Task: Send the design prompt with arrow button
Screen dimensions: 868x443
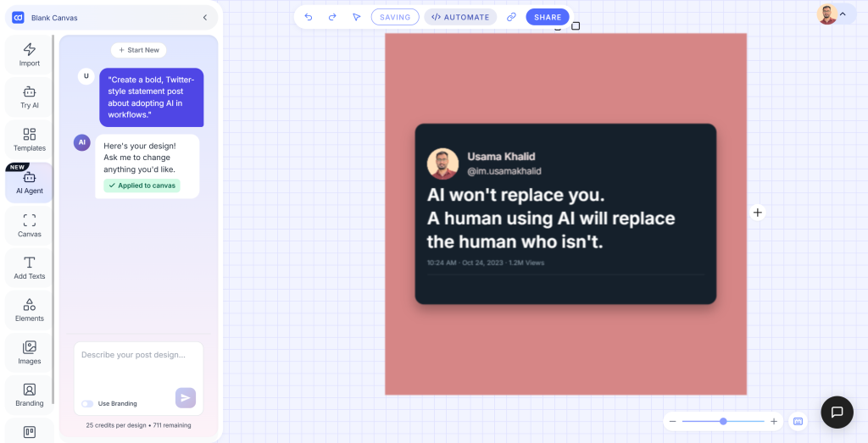Action: [186, 397]
